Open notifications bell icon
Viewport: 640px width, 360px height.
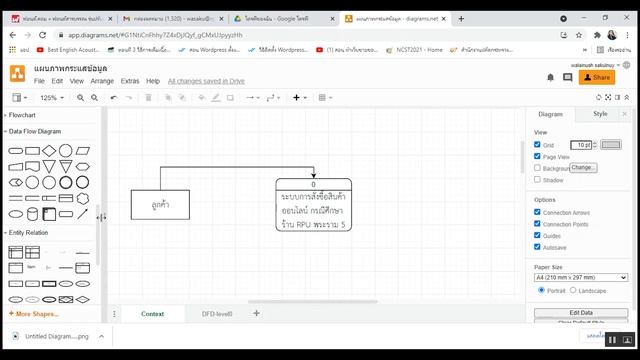point(550,78)
